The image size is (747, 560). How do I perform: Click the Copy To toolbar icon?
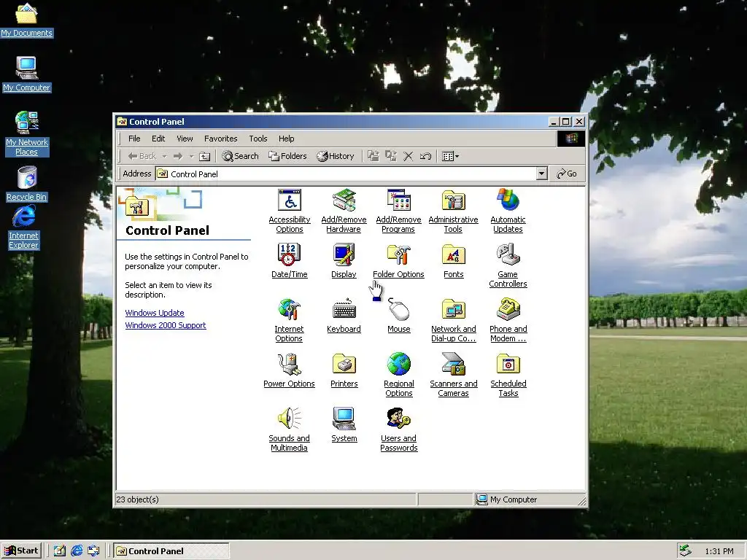391,156
